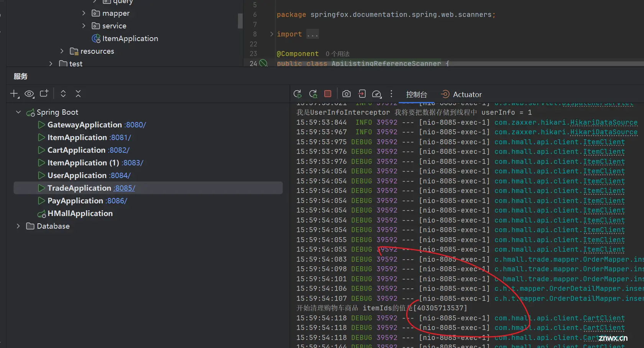Click the Database folder icon
Viewport: 644px width, 348px height.
(x=30, y=226)
